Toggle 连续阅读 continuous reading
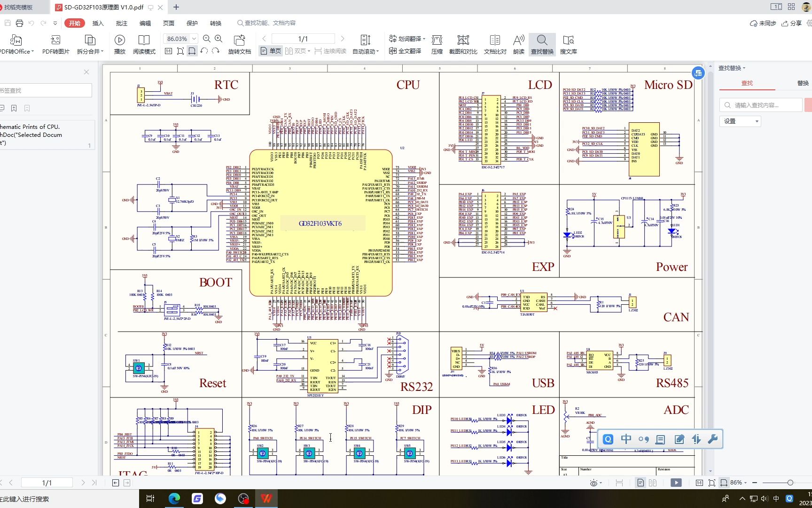812x508 pixels. click(330, 51)
